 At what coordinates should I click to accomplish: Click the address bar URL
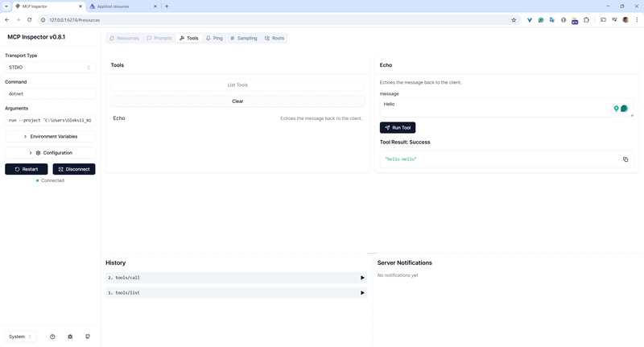pos(75,20)
